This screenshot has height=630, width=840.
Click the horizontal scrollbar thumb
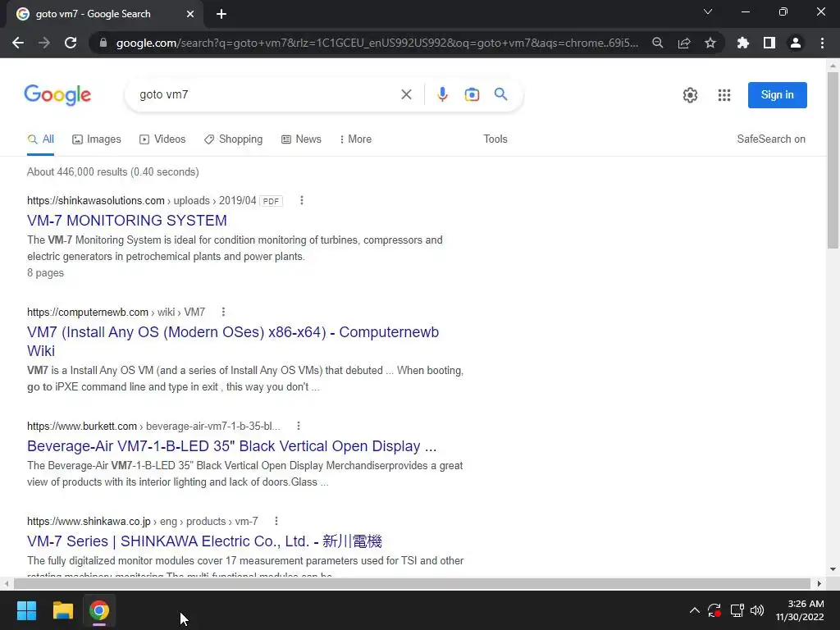(x=412, y=583)
